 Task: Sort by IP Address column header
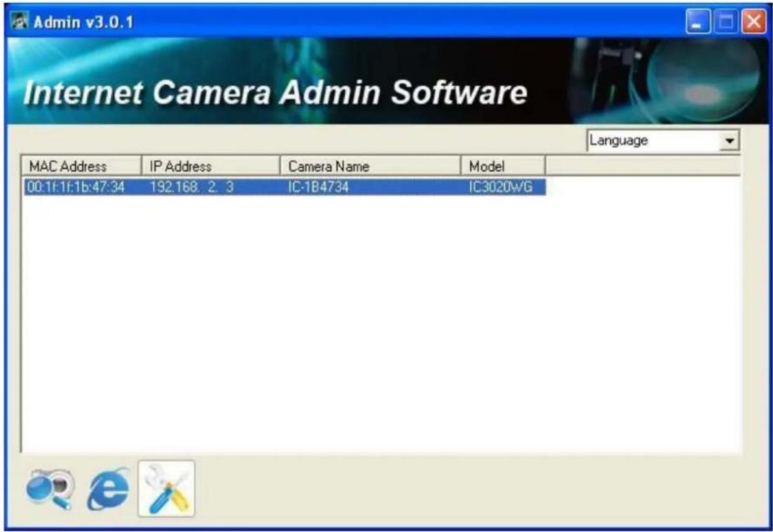[211, 166]
